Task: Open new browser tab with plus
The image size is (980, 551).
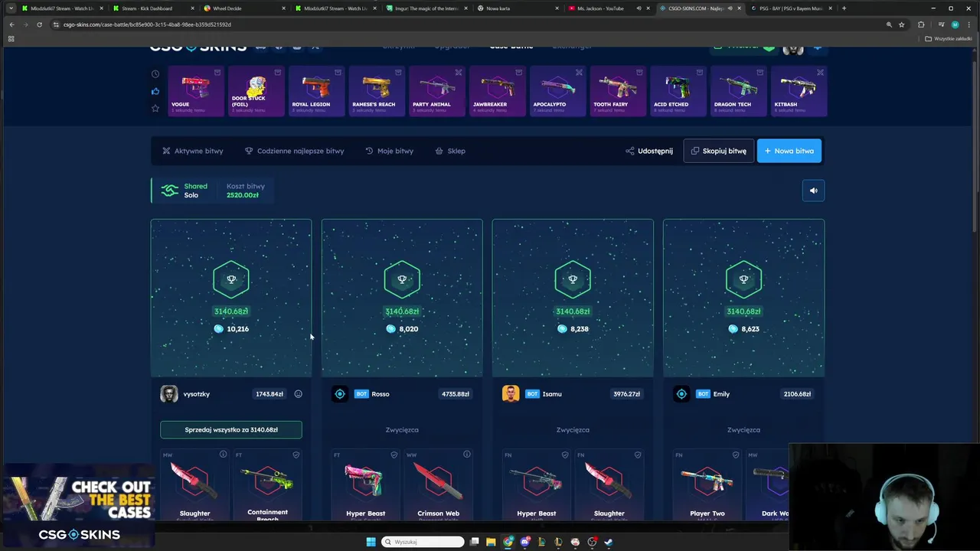Action: pyautogui.click(x=844, y=8)
